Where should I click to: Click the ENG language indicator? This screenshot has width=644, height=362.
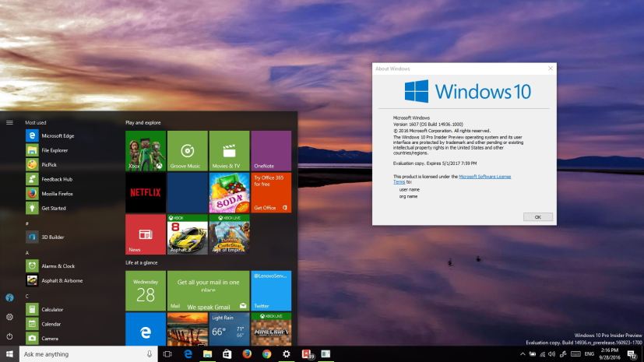click(589, 353)
